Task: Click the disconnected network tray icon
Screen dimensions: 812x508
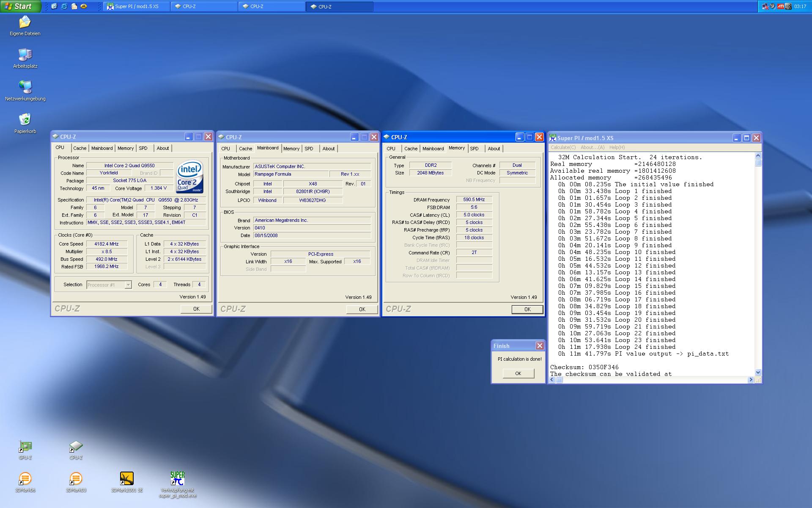Action: (x=765, y=6)
